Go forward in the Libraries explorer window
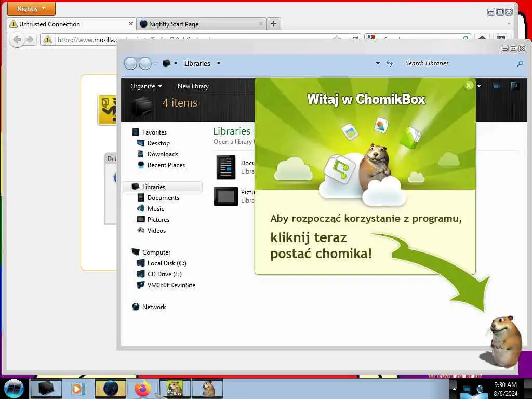The image size is (532, 399). pos(145,63)
